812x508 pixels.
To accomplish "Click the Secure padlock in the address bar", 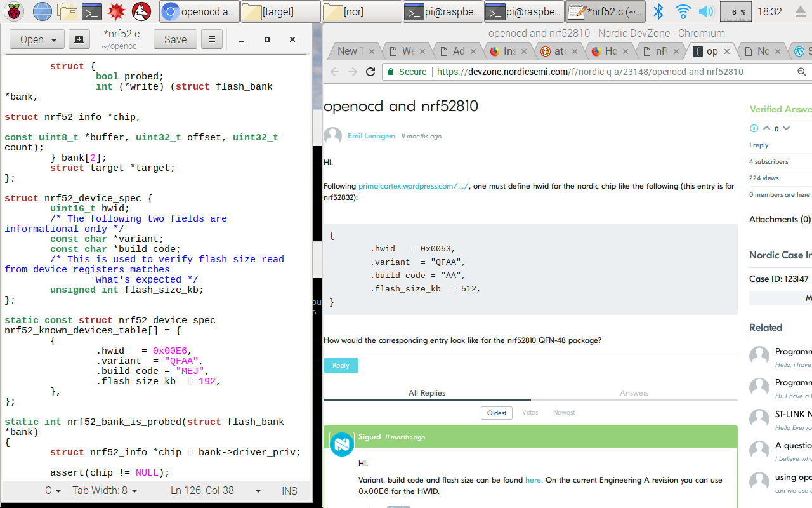I will click(391, 72).
